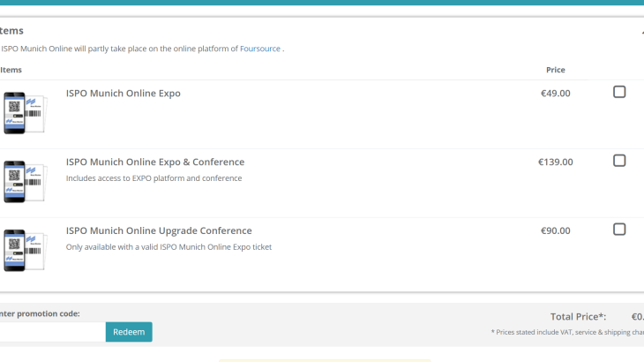This screenshot has width=644, height=362.
Task: Focus the promotion code input field
Action: 52,332
